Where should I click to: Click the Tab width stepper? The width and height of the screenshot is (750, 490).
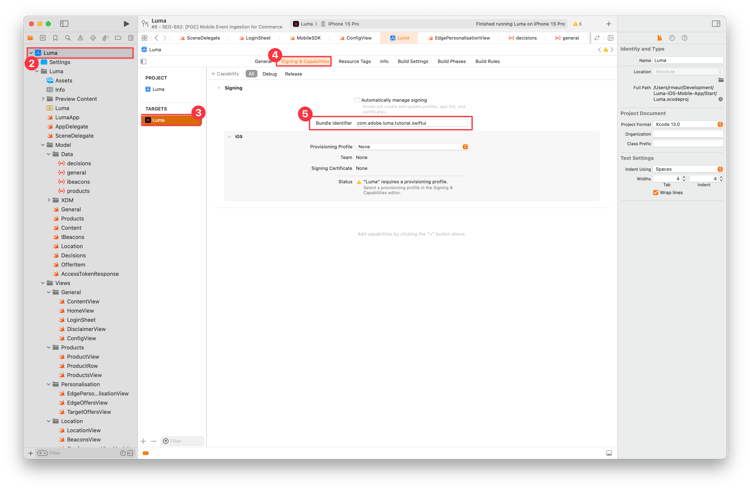pos(684,178)
